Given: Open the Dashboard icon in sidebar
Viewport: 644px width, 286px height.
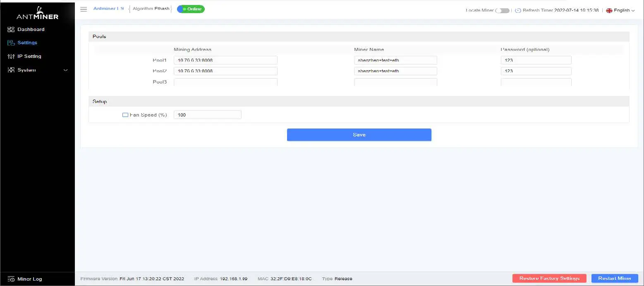Looking at the screenshot, I should coord(11,29).
